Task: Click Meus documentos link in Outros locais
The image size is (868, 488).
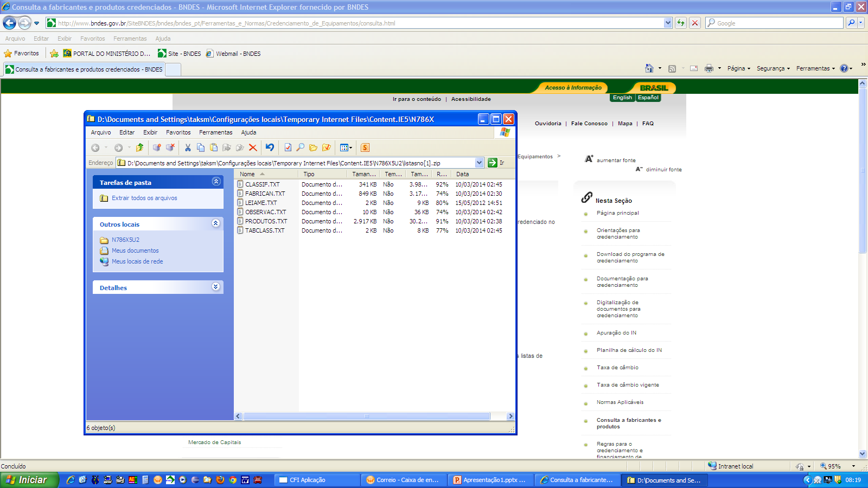Action: [135, 251]
